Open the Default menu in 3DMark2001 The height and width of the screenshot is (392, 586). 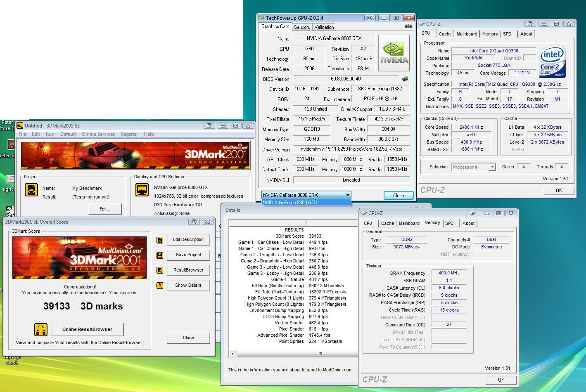click(x=68, y=134)
